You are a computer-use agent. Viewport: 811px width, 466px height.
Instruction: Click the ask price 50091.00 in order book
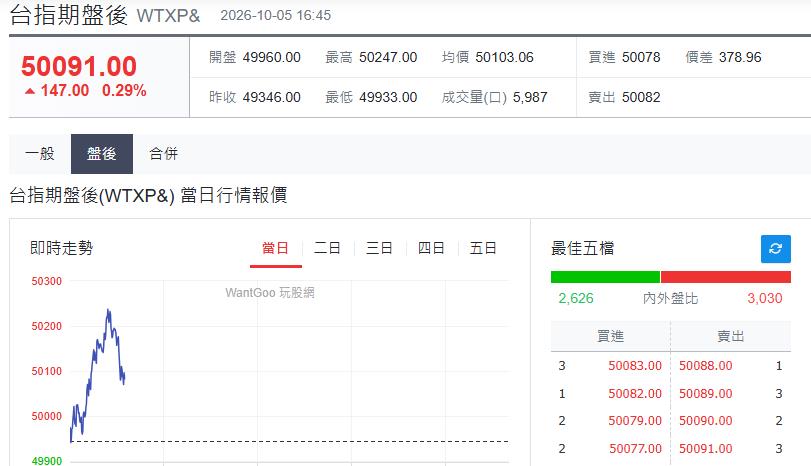point(705,448)
